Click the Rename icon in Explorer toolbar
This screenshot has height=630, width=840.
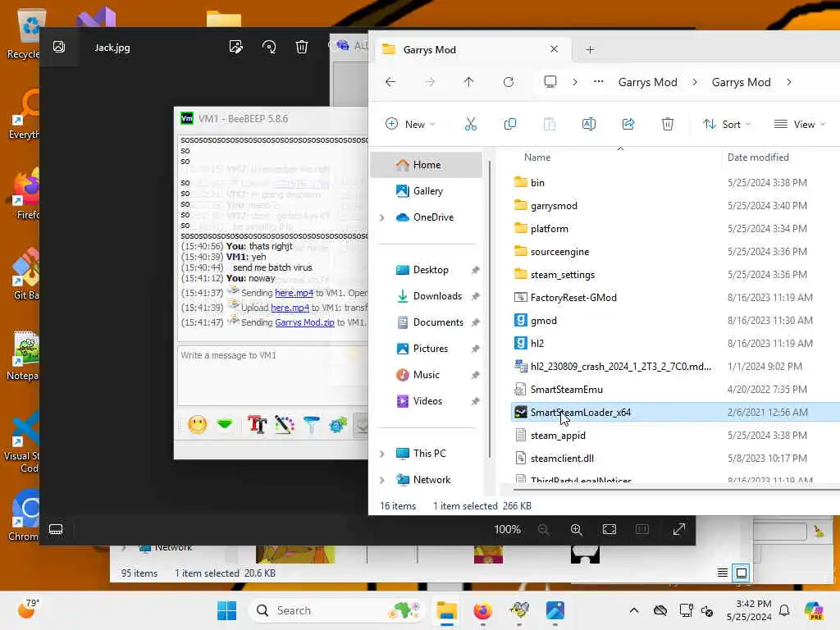click(x=589, y=125)
